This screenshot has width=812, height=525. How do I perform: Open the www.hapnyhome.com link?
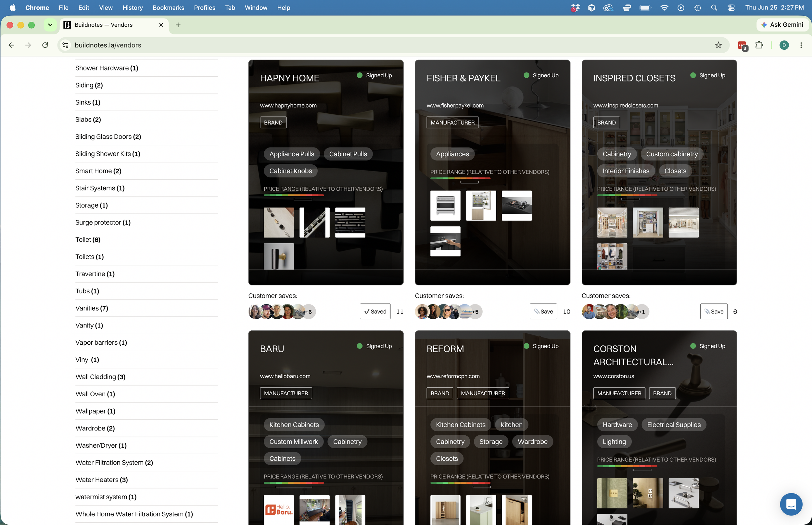[288, 105]
